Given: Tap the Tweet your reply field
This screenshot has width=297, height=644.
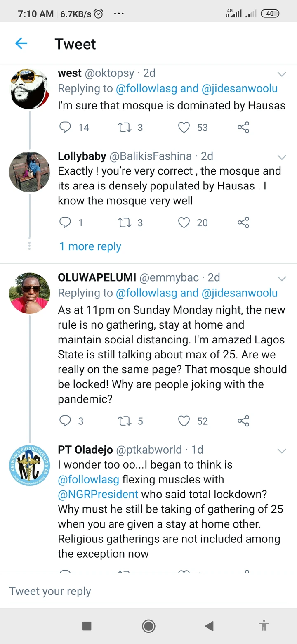Looking at the screenshot, I should [148, 591].
